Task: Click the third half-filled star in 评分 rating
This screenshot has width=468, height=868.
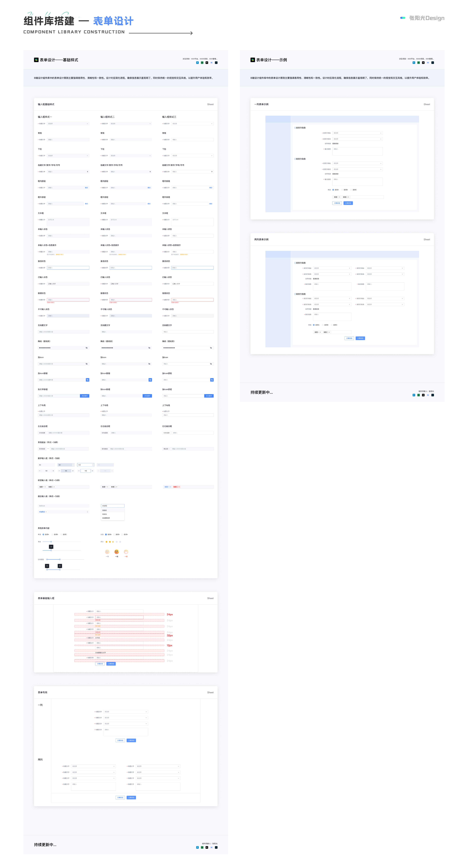Action: tap(113, 542)
